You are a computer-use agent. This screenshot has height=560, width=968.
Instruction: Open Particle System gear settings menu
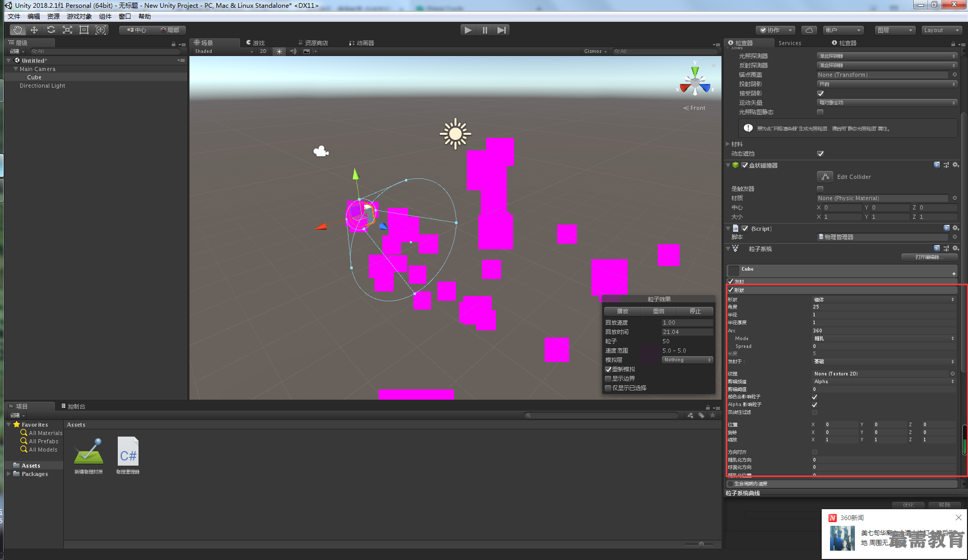click(956, 248)
